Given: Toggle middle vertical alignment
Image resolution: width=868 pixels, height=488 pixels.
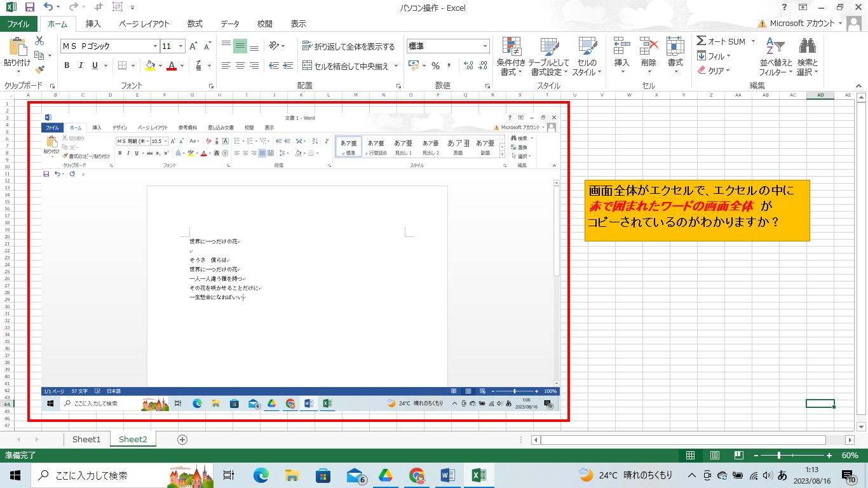Looking at the screenshot, I should point(240,46).
